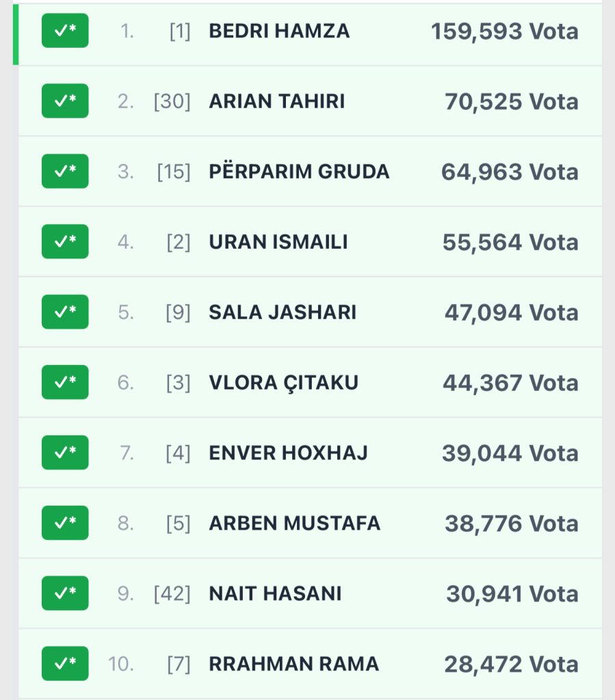The height and width of the screenshot is (700, 615).
Task: Click the 55,564 Vota count
Action: tap(510, 242)
